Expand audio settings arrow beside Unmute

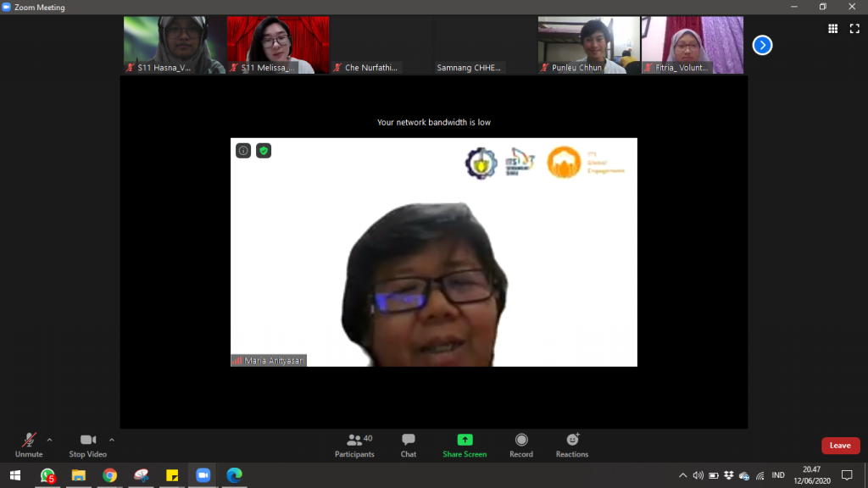click(x=49, y=440)
